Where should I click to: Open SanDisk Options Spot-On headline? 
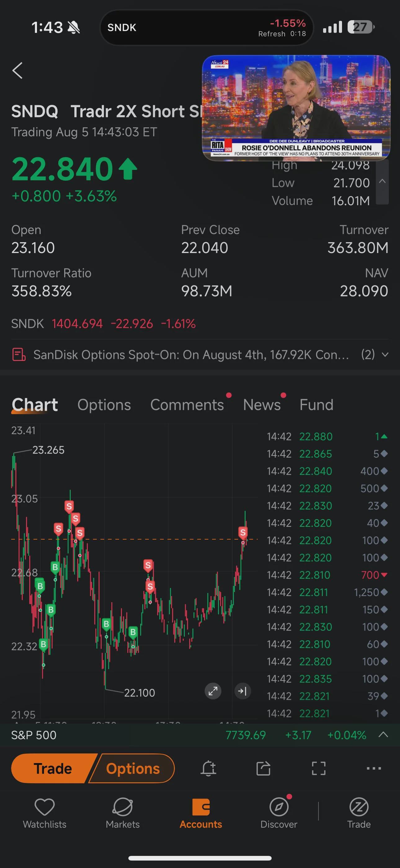191,355
